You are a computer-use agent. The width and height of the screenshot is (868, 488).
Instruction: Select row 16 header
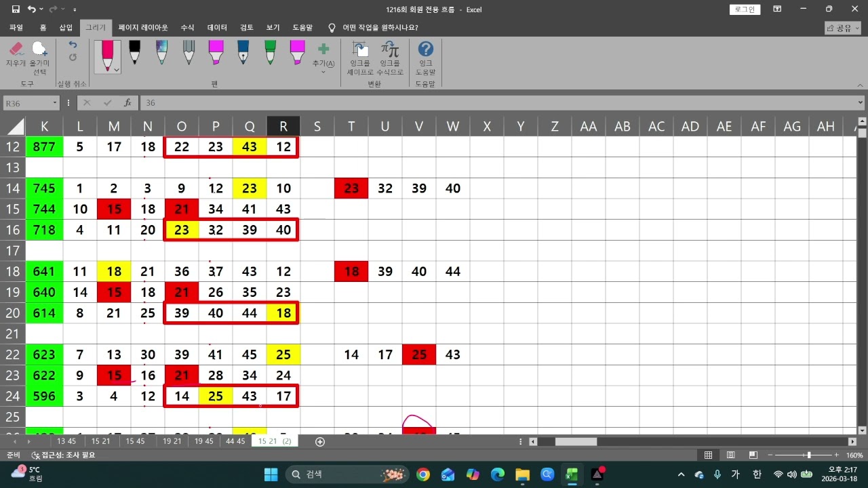click(14, 230)
